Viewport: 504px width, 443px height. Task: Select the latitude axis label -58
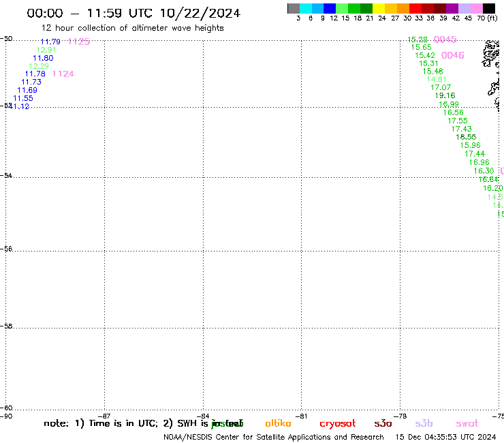click(x=6, y=326)
